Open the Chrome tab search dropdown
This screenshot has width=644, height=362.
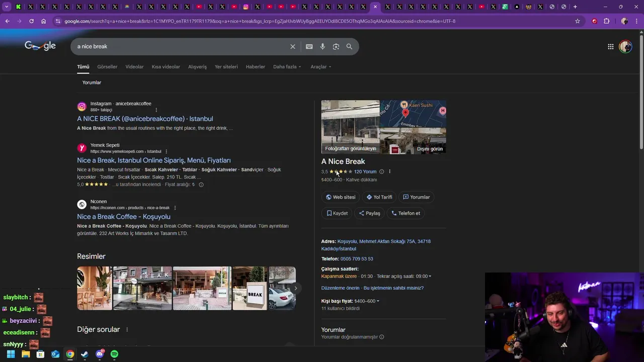[7, 7]
